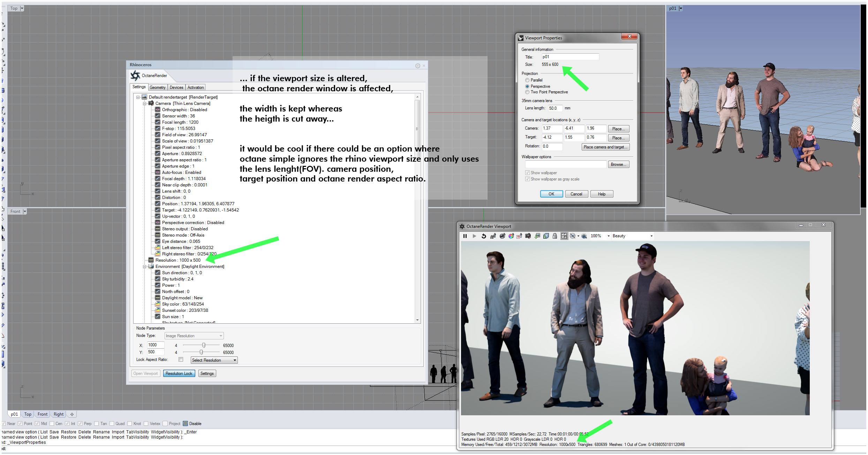This screenshot has width=868, height=455.
Task: Click the save render image icon
Action: coord(537,236)
